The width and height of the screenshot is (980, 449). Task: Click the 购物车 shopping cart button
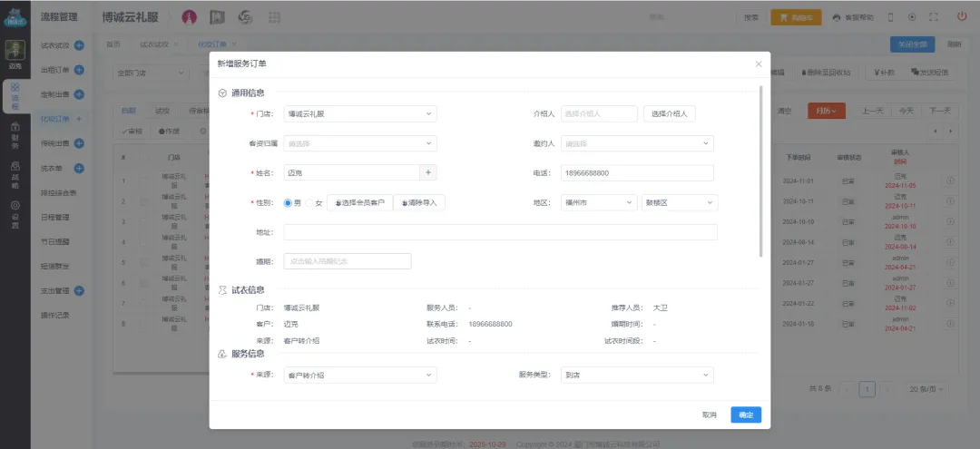(796, 17)
